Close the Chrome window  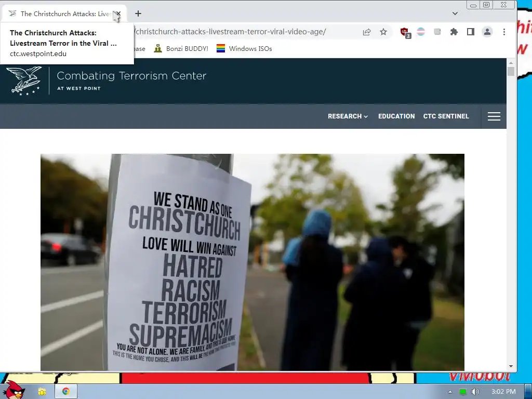tap(504, 5)
